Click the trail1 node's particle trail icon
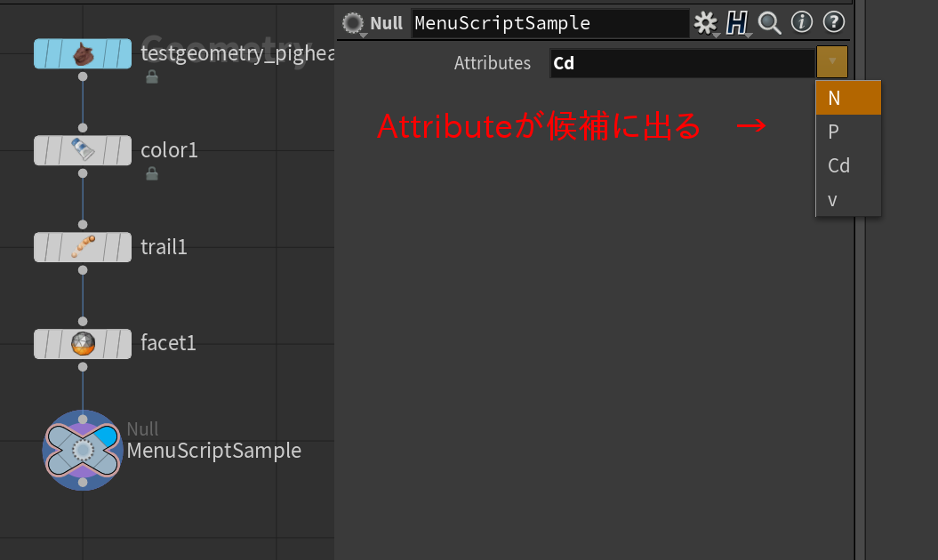The image size is (938, 560). [83, 247]
